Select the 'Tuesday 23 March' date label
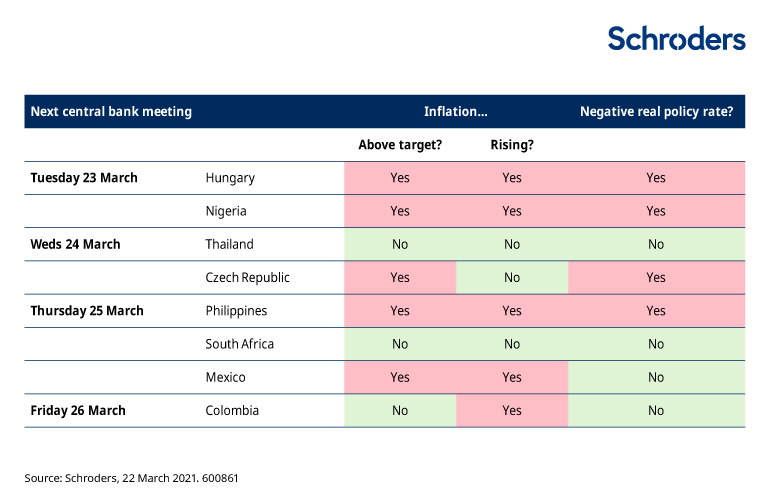The width and height of the screenshot is (770, 488). click(84, 178)
